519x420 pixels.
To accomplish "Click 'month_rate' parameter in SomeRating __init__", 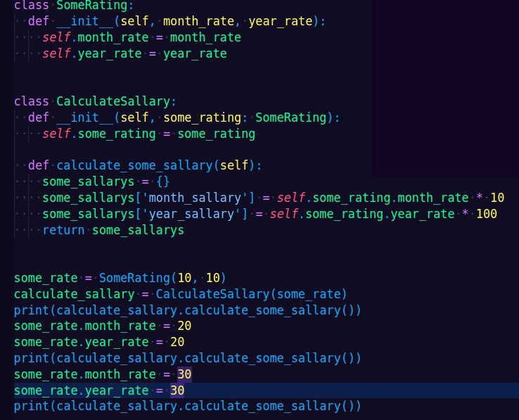I will click(198, 21).
